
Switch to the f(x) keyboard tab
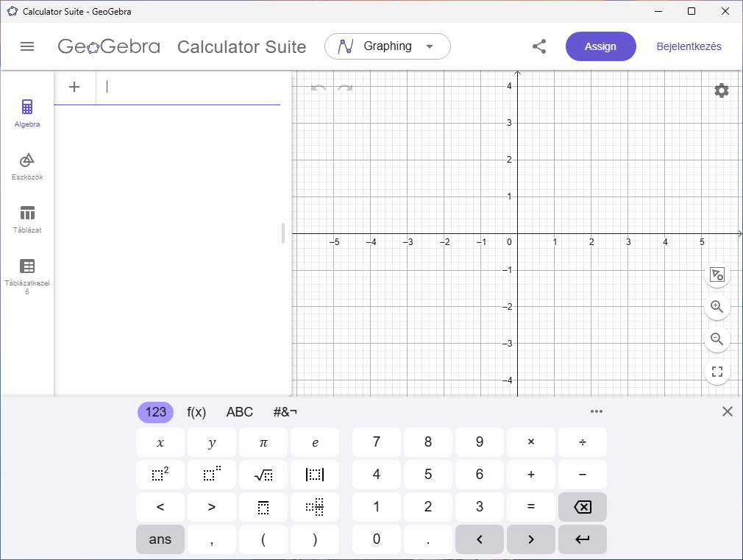(196, 412)
